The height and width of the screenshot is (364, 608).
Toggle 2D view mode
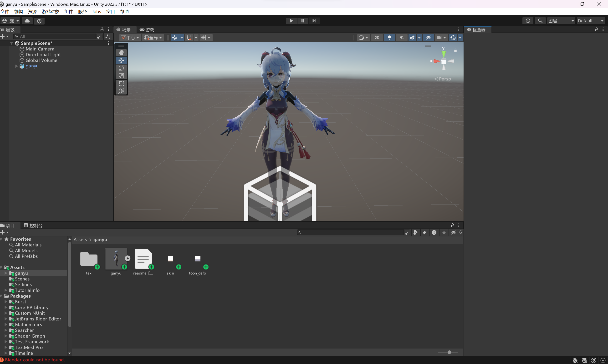coord(377,38)
